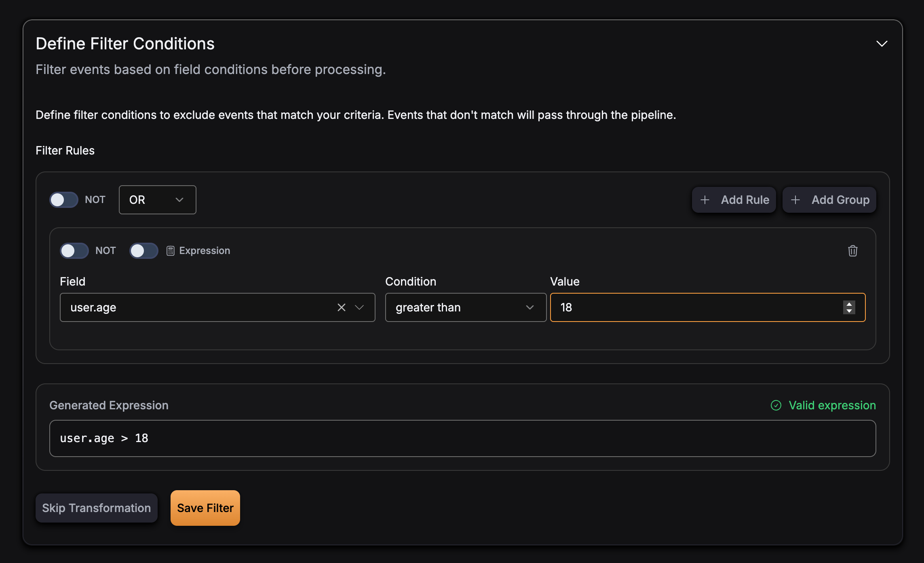Click the Save Filter button
Screen dimensions: 924x563
click(205, 508)
